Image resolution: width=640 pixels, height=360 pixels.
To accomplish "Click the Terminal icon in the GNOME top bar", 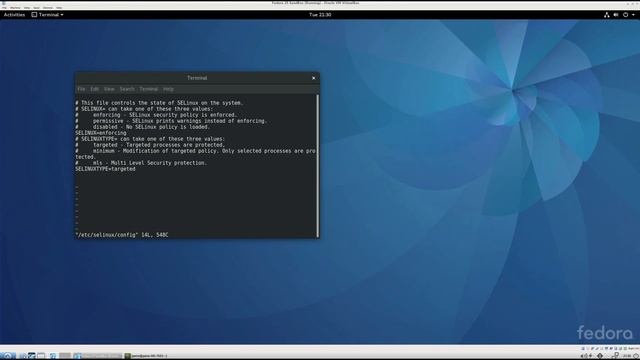I will point(34,15).
